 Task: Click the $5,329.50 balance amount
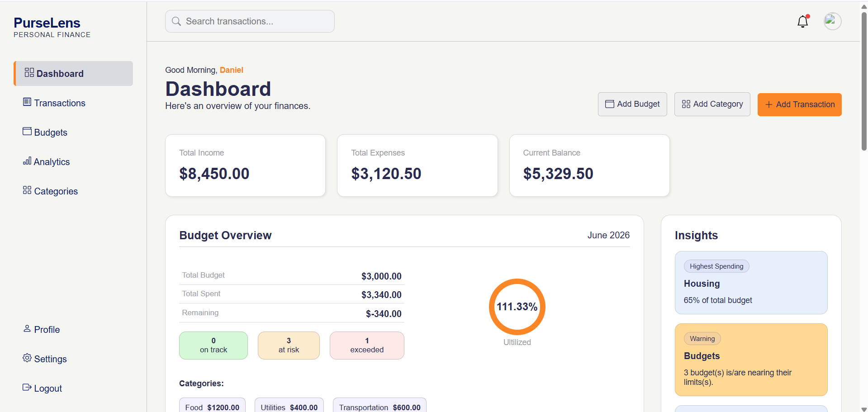click(558, 174)
